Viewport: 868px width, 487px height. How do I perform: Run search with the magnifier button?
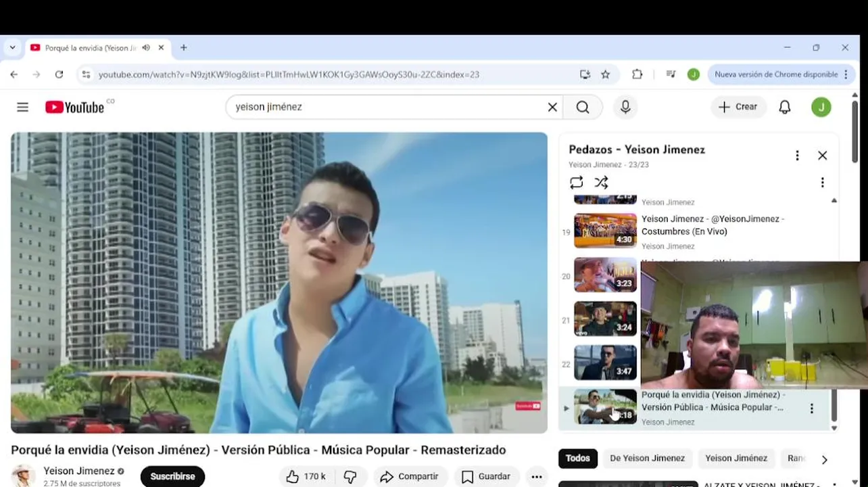tap(583, 107)
